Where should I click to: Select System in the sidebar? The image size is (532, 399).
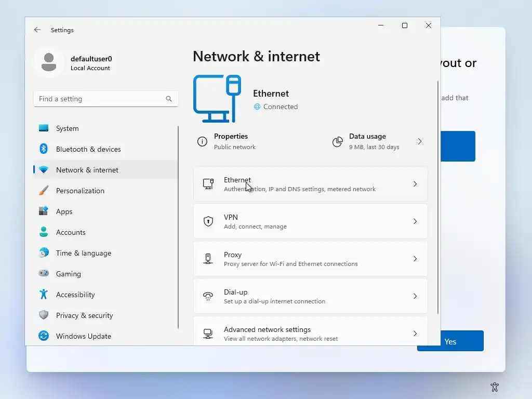(105, 128)
